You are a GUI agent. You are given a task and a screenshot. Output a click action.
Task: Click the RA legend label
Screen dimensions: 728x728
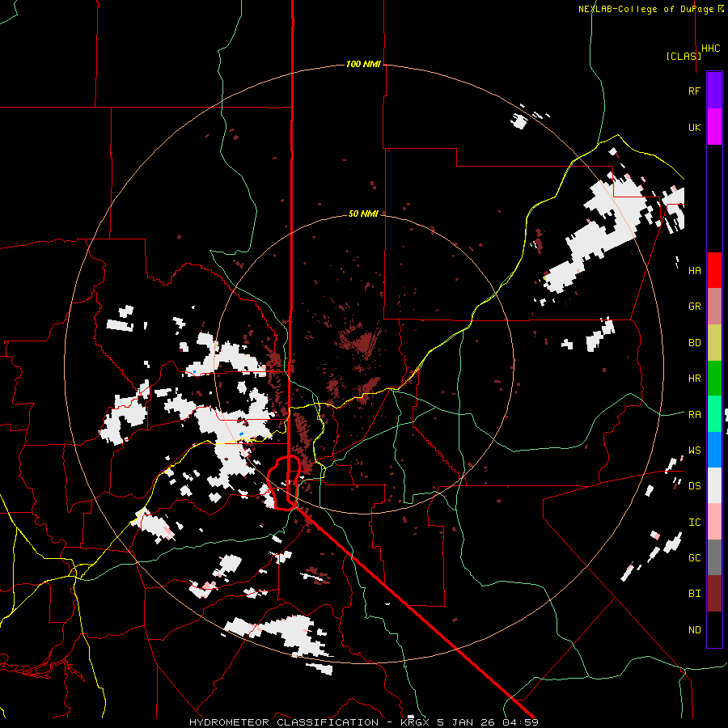tap(694, 415)
